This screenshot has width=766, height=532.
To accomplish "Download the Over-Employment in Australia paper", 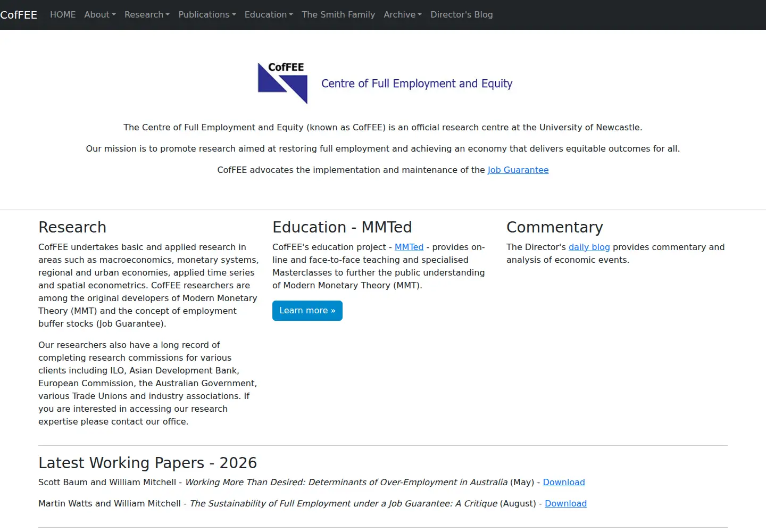I will (564, 483).
